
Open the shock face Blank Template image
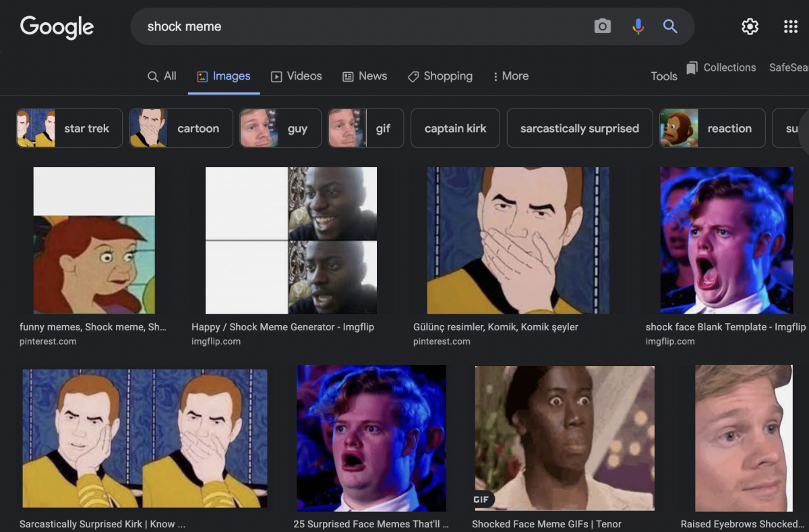click(726, 241)
